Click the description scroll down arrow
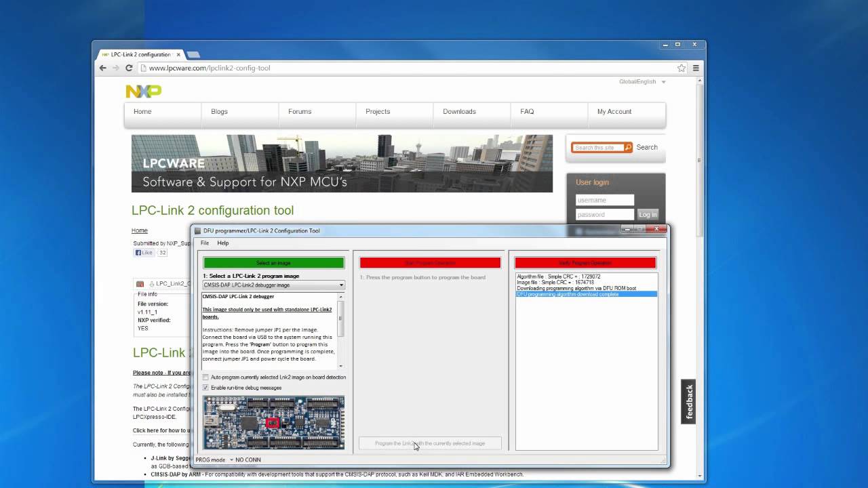Viewport: 868px width, 488px height. coord(340,366)
